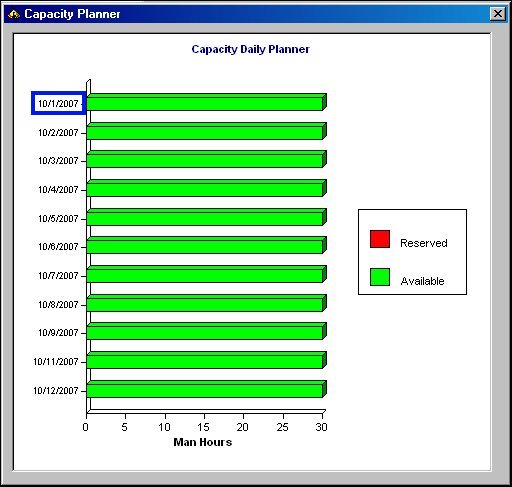Select the 10/11/2007 date label
Image resolution: width=512 pixels, height=487 pixels.
(56, 362)
